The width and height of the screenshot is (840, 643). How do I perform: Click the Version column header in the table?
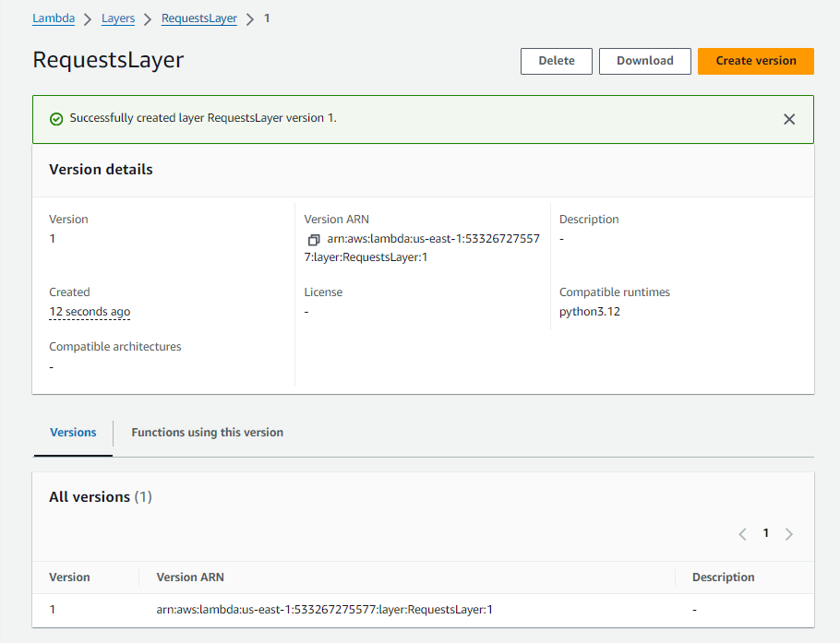tap(69, 578)
